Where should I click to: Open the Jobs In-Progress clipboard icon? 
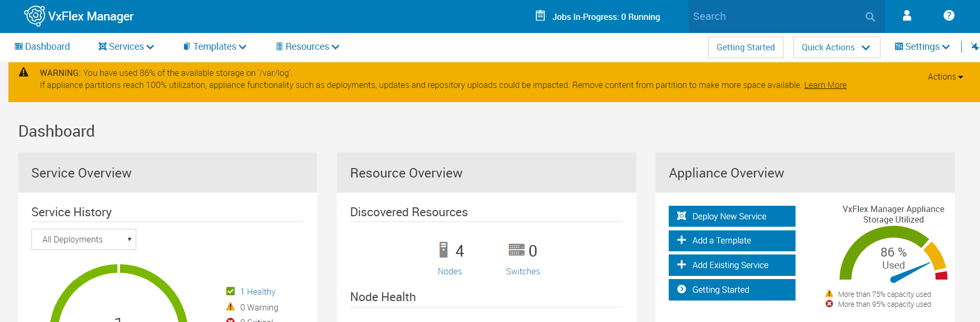(540, 16)
